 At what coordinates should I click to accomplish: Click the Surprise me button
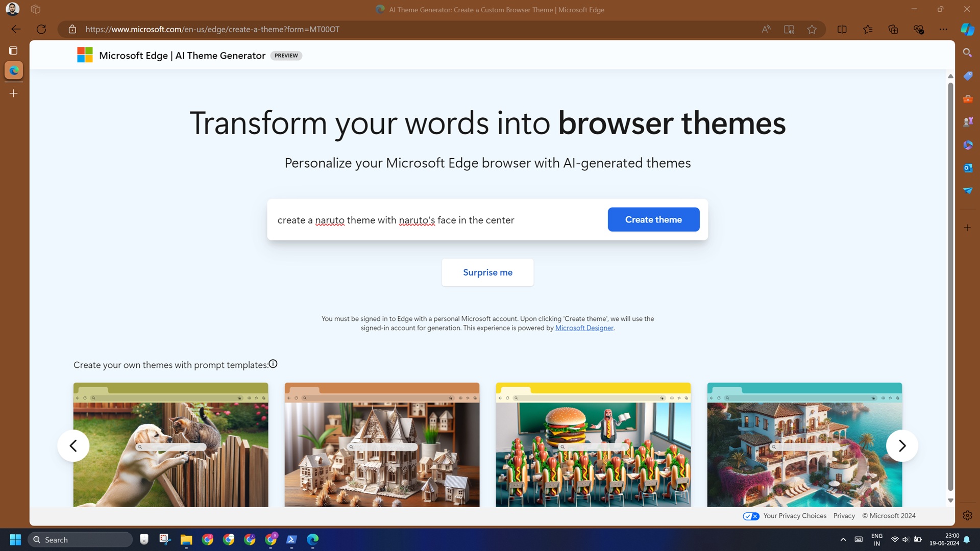click(x=487, y=272)
